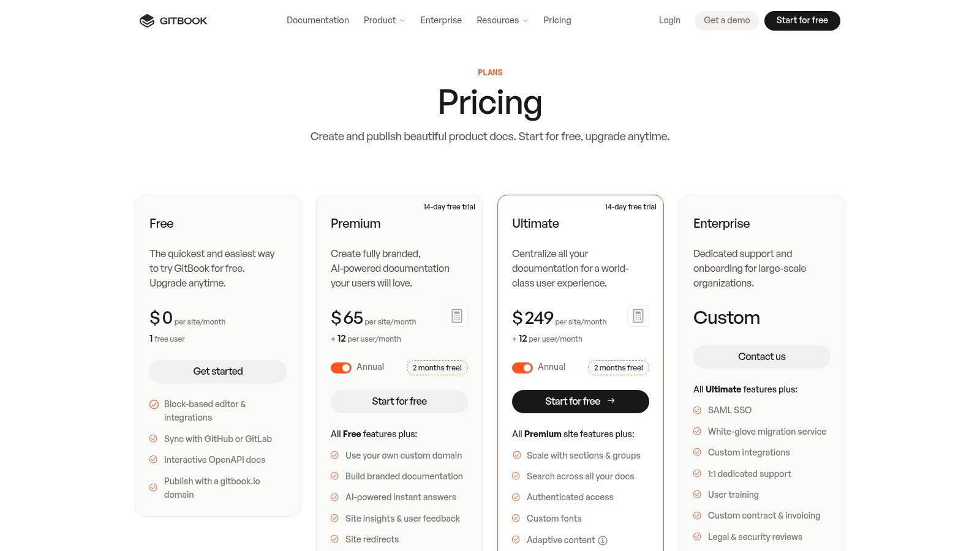Click the GitBook logo icon
The height and width of the screenshot is (551, 980).
(147, 21)
